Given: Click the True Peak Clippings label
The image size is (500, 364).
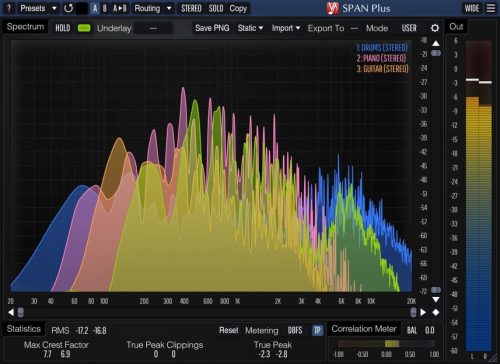Looking at the screenshot, I should [x=164, y=345].
